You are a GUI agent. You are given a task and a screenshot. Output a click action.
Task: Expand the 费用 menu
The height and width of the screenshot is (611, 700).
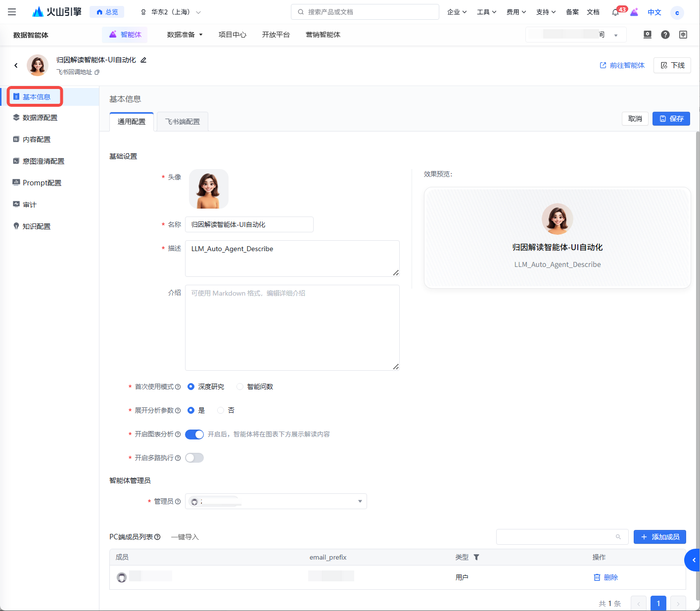[516, 12]
